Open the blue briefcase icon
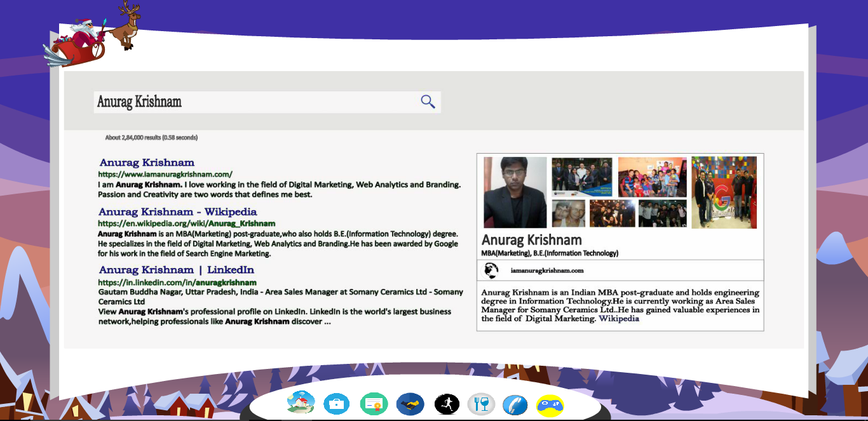This screenshot has height=421, width=868. [337, 404]
